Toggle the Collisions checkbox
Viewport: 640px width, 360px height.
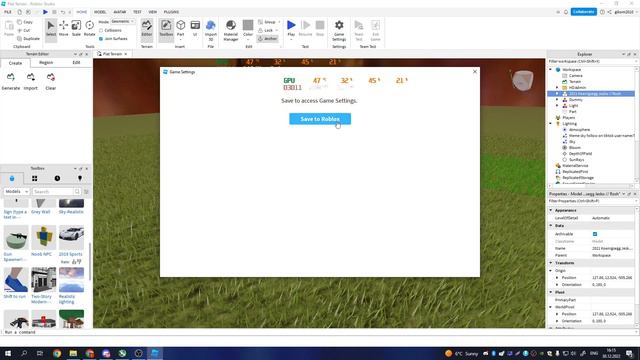[101, 30]
